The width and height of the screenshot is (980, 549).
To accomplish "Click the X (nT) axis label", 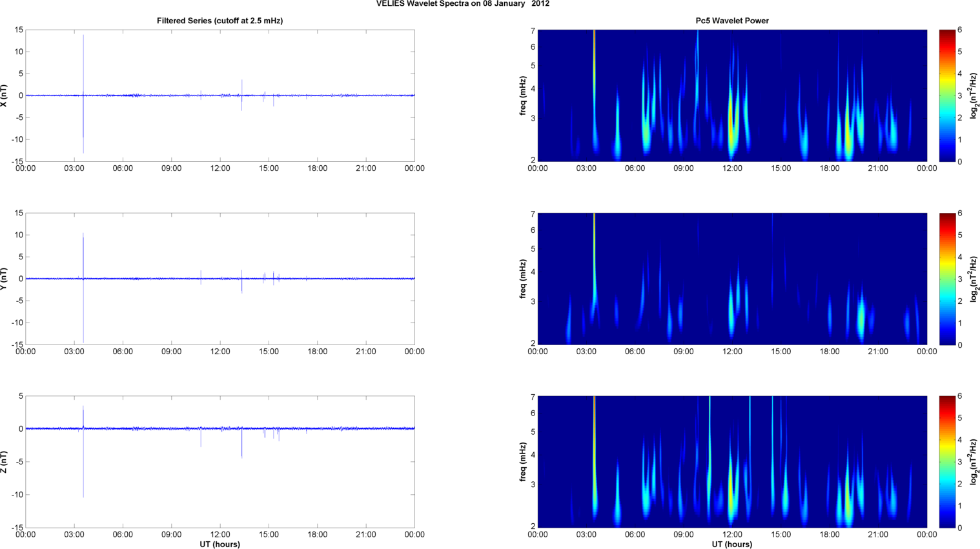I will [4, 95].
